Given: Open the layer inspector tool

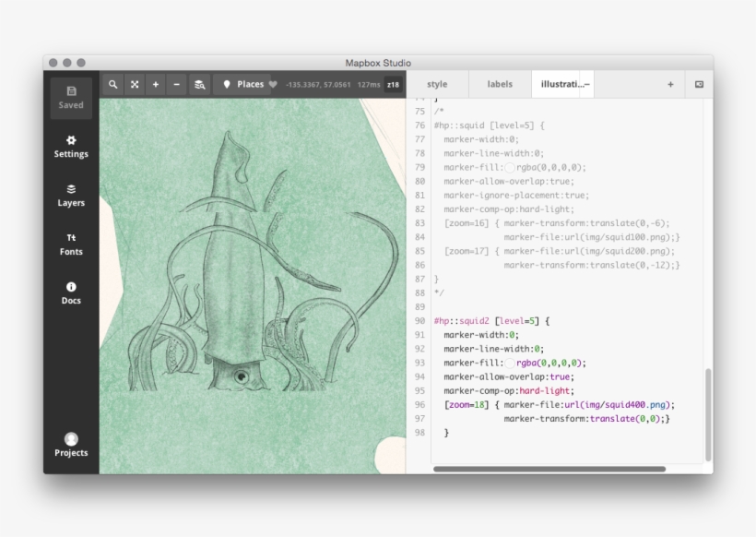Looking at the screenshot, I should (x=199, y=84).
